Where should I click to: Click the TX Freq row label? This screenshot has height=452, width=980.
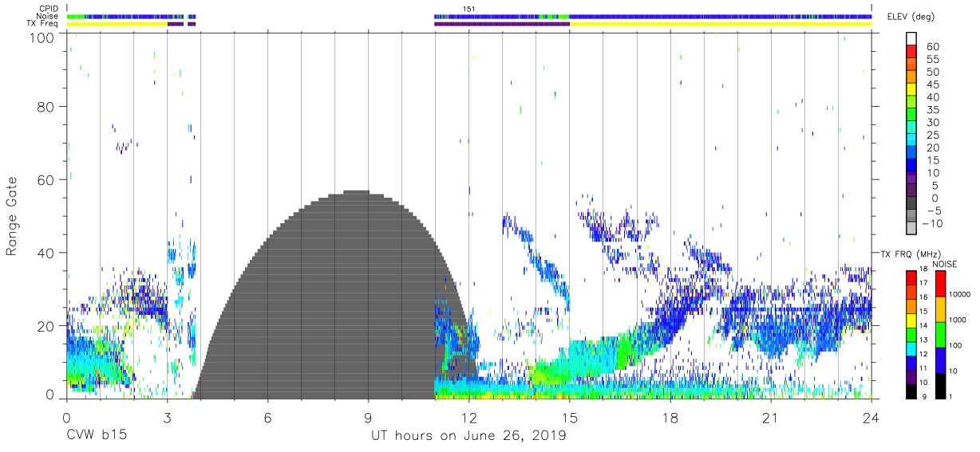(41, 23)
